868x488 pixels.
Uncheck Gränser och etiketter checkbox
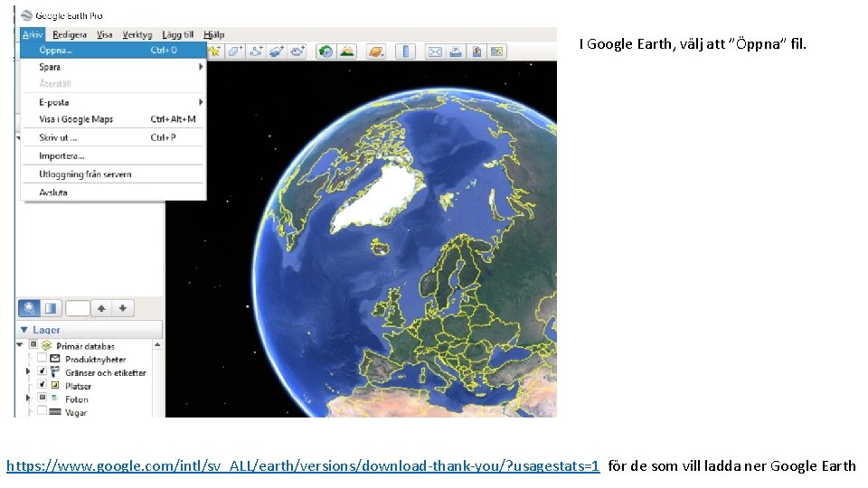coord(42,371)
